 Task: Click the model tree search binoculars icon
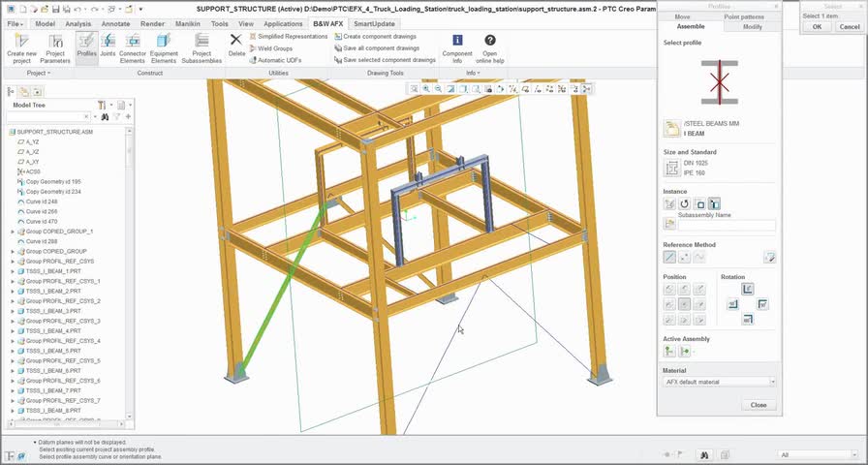104,117
